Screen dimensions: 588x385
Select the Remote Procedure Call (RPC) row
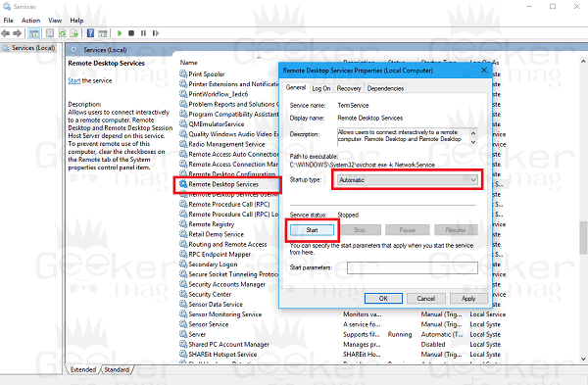click(229, 205)
